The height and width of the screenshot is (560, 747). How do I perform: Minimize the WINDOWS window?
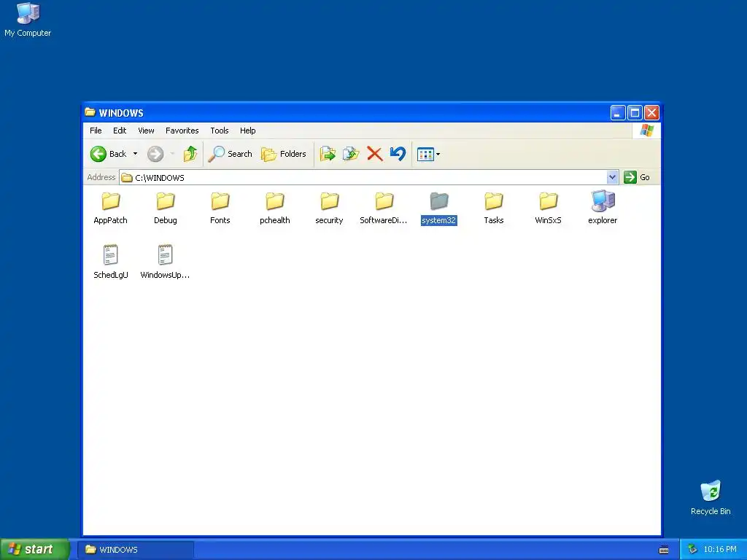point(618,113)
